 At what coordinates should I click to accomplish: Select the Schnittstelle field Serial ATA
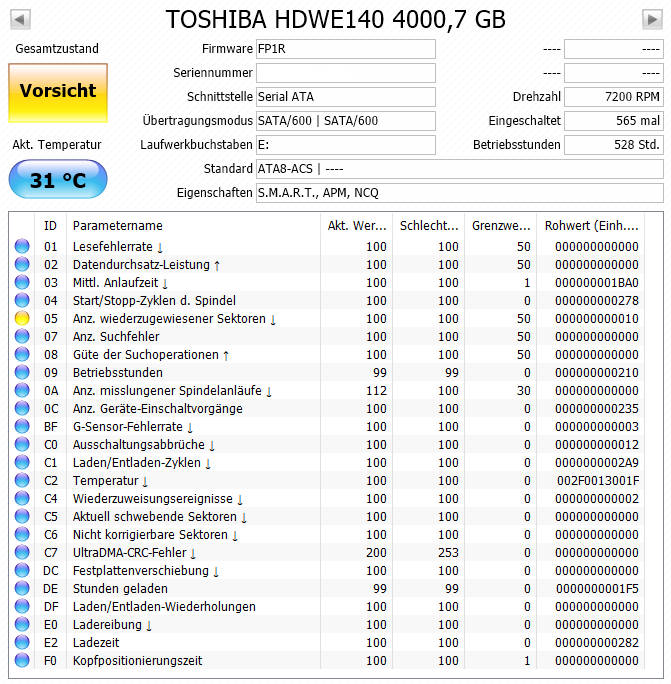346,97
